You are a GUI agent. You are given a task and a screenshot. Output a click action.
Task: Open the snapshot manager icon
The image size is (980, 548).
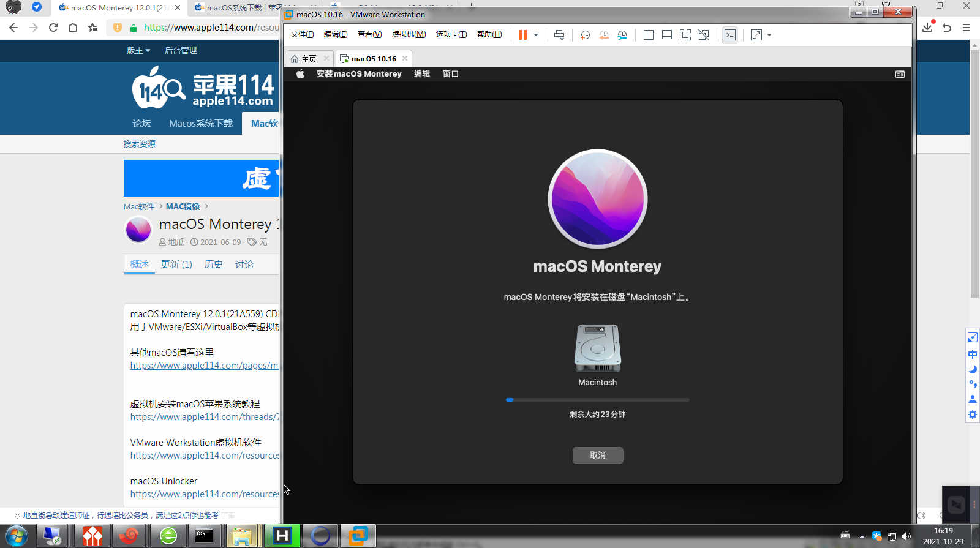click(x=622, y=35)
